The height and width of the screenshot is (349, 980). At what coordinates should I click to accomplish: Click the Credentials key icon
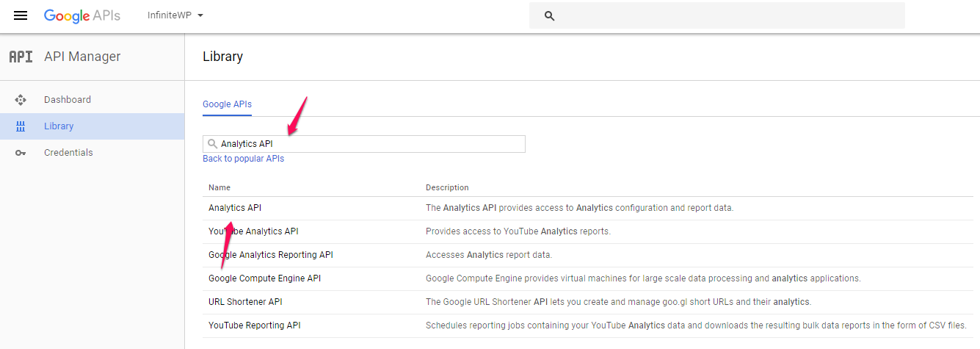click(x=21, y=153)
